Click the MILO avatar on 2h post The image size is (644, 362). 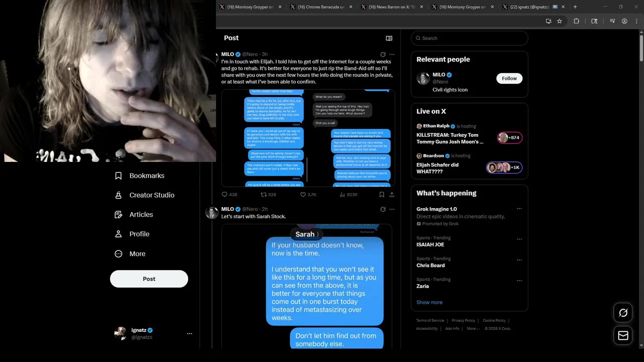[212, 213]
